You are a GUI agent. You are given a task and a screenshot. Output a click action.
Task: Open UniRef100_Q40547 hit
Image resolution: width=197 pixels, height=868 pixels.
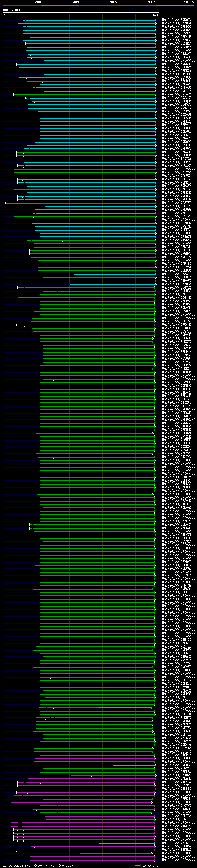coord(176,240)
